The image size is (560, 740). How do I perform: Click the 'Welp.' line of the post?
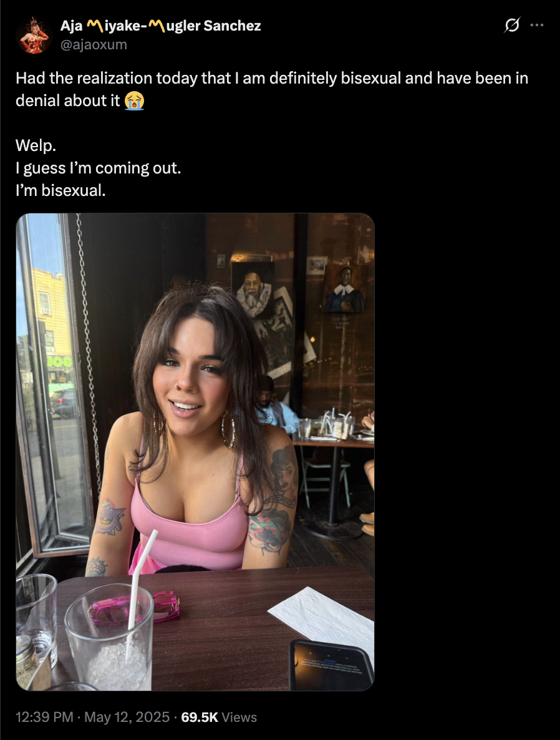[x=36, y=145]
